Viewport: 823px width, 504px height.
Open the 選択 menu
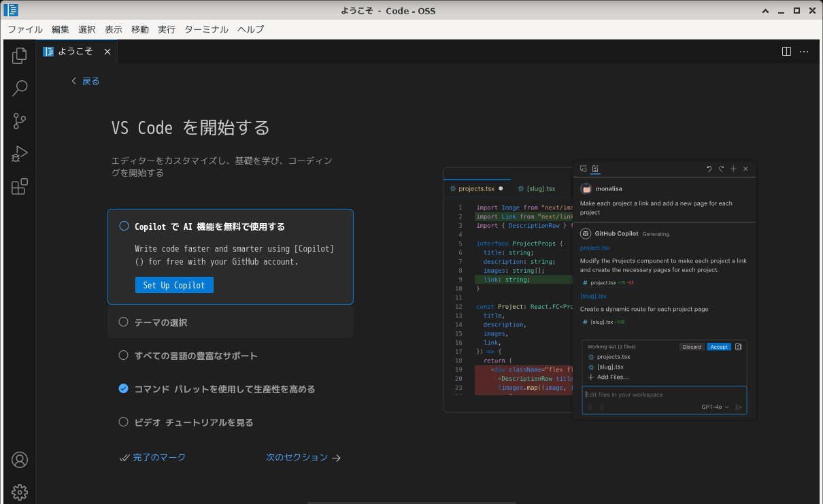pyautogui.click(x=87, y=29)
